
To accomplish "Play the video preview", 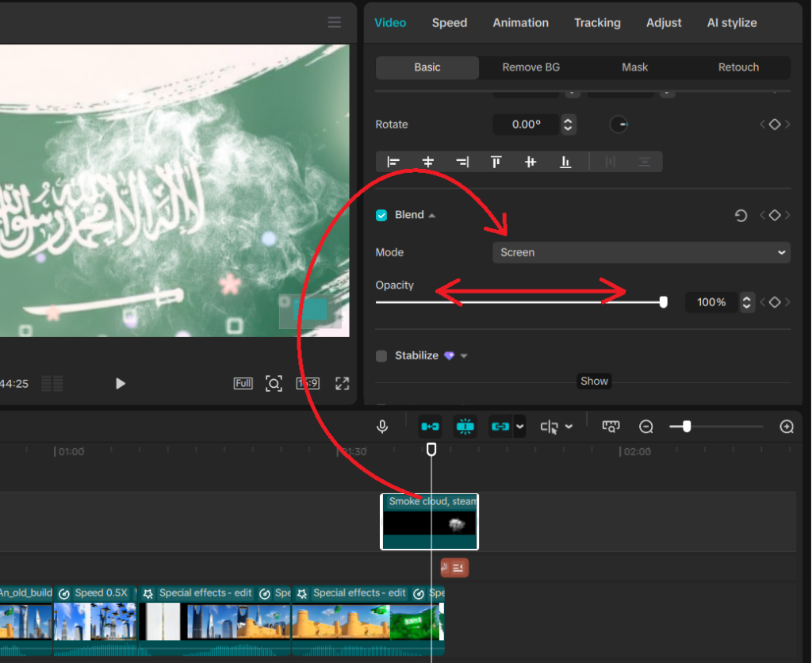I will pos(121,384).
